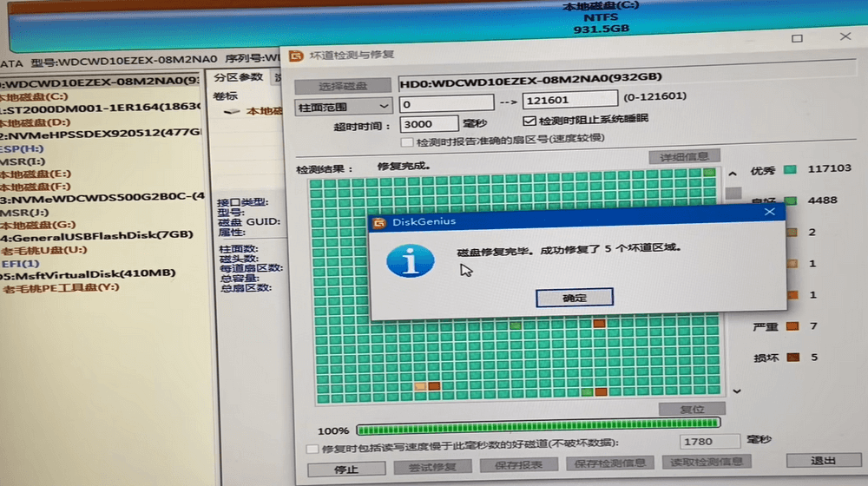Enable 检测时报告准确的扇区号 checkbox

406,141
